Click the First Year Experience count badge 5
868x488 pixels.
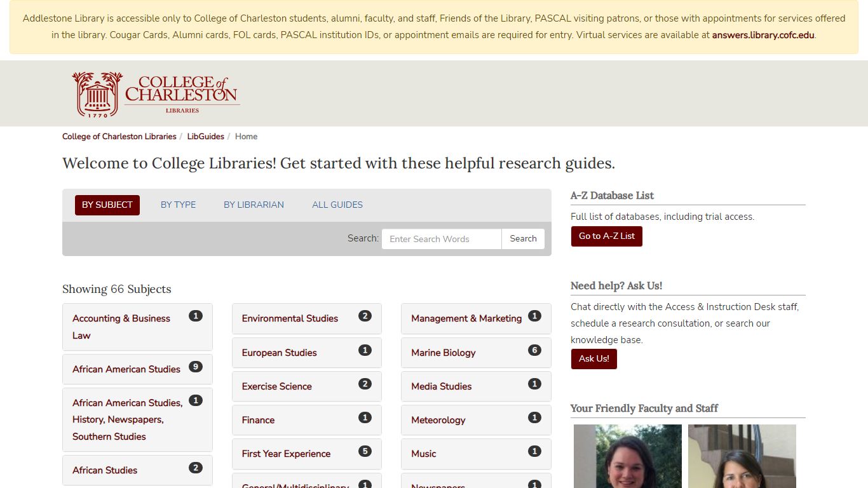(365, 451)
